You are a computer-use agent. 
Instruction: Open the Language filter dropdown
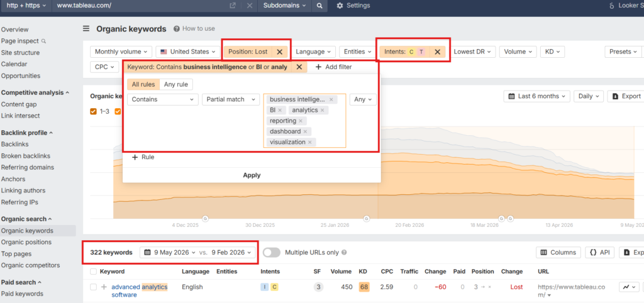313,52
